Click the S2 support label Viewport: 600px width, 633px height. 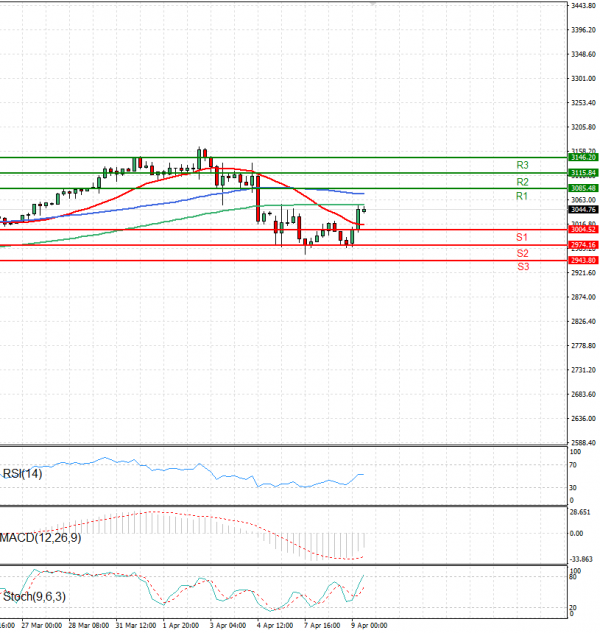[x=522, y=253]
